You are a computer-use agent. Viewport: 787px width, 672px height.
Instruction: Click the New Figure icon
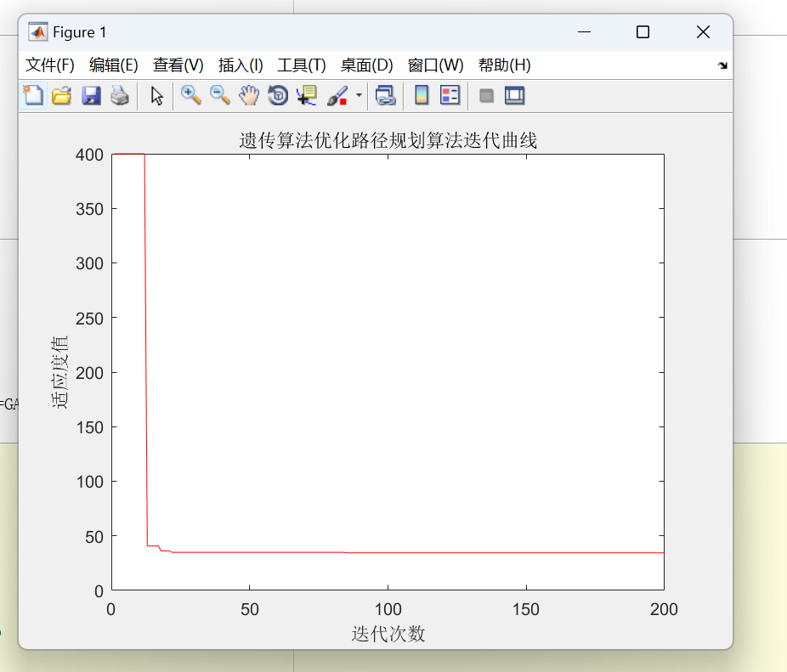(x=33, y=96)
